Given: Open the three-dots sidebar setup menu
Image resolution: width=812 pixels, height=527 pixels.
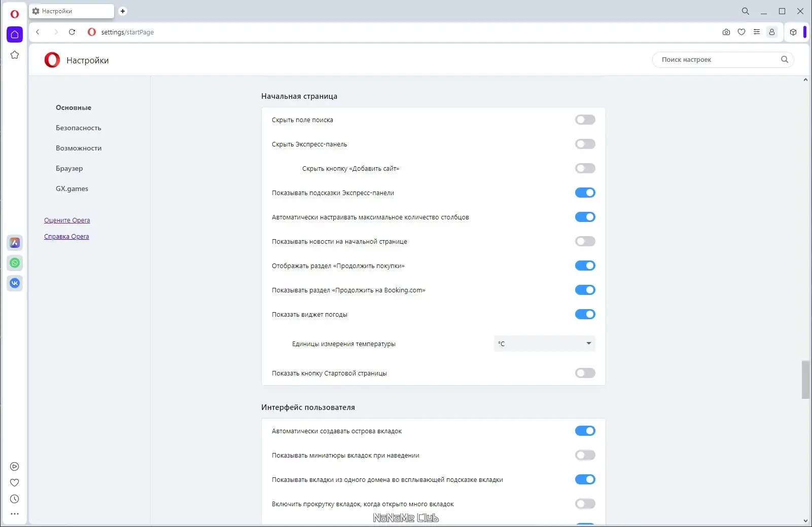Looking at the screenshot, I should pyautogui.click(x=15, y=514).
